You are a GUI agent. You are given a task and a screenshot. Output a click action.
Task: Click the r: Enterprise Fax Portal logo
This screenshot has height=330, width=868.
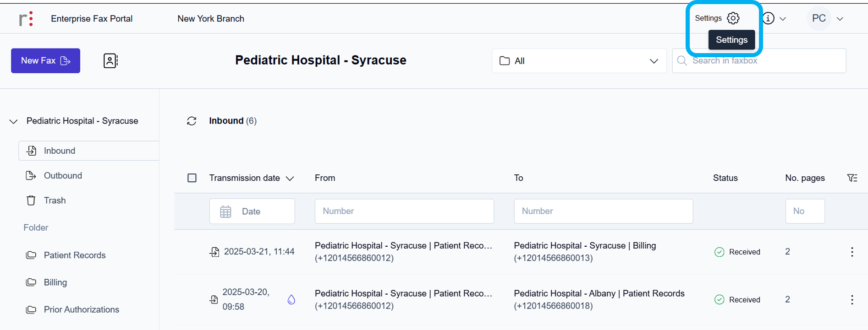[x=26, y=19]
